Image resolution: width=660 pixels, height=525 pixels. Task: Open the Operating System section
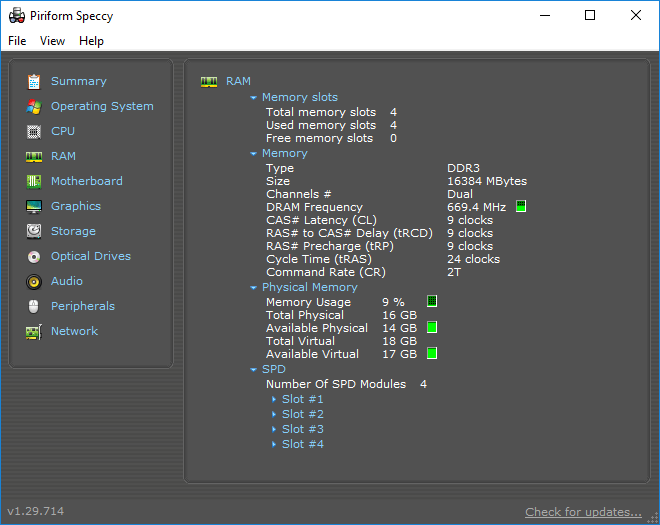pyautogui.click(x=102, y=106)
